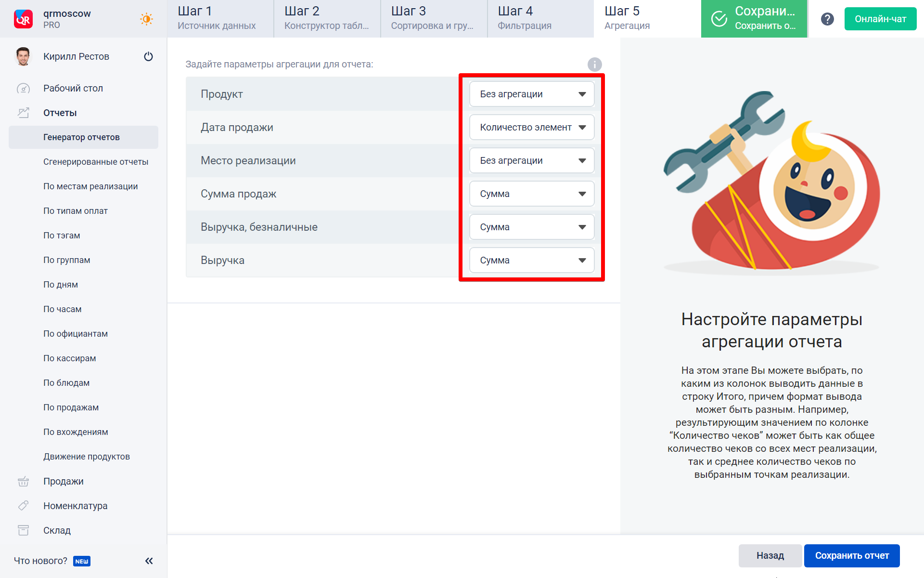Open По дням report
Screen dimensions: 924x578
pyautogui.click(x=61, y=285)
